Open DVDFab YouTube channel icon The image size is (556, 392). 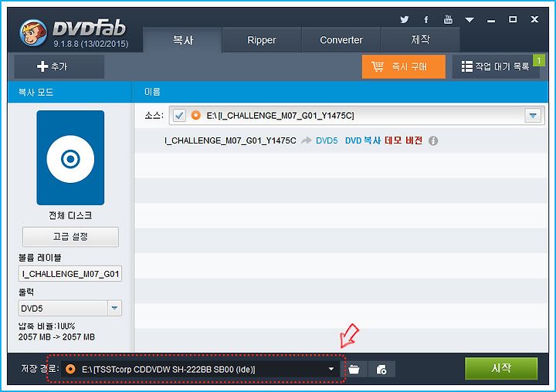coord(448,19)
